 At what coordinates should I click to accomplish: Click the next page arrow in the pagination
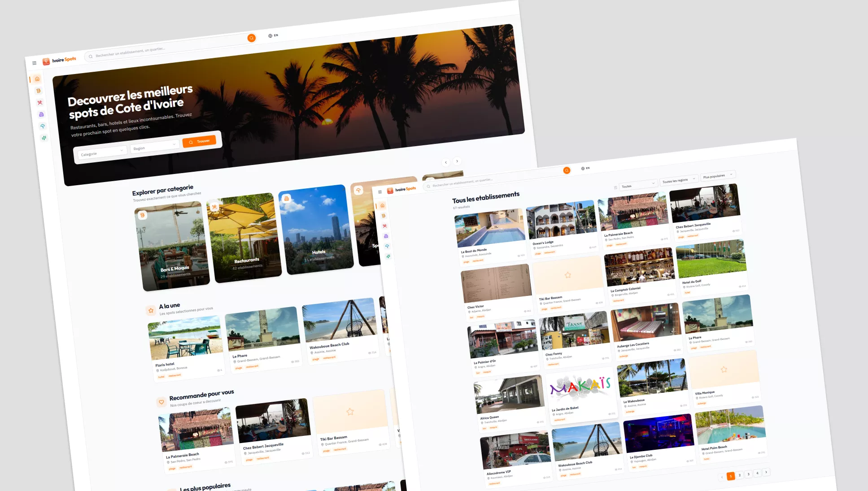point(766,472)
